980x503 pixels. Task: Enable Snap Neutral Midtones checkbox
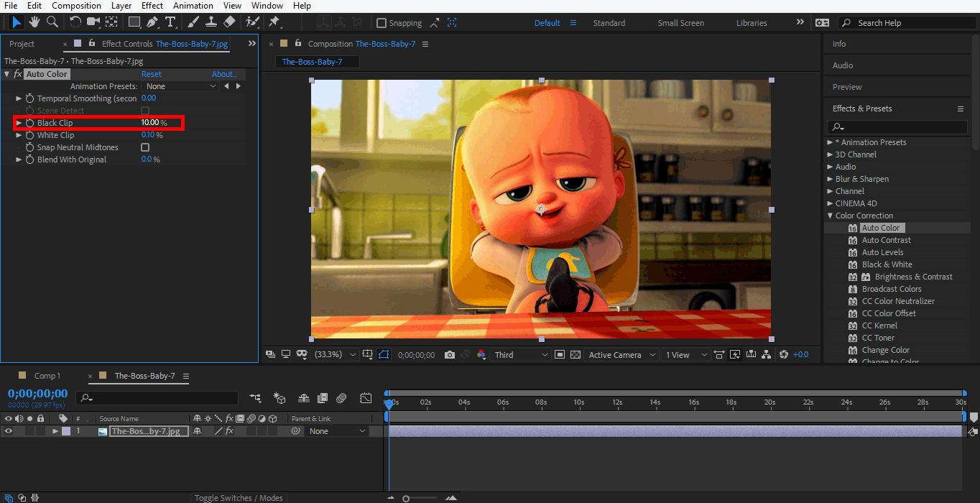click(x=145, y=147)
